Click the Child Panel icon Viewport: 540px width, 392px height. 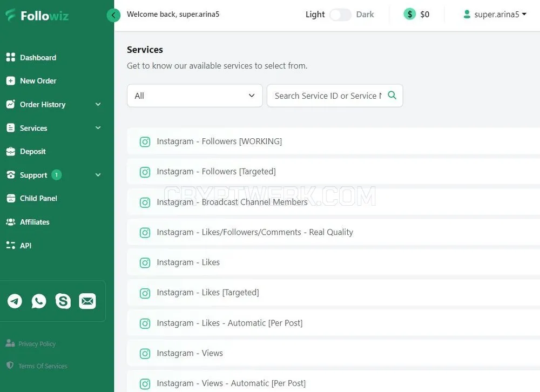coord(11,198)
